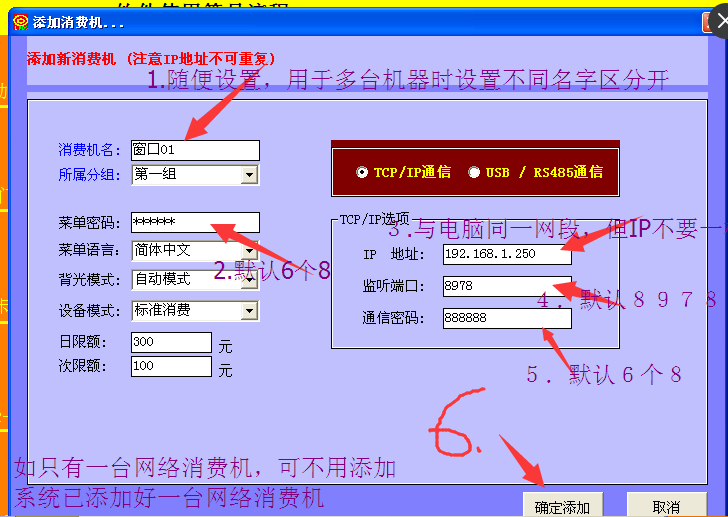The height and width of the screenshot is (517, 728).
Task: Select the USB / RS485通信 radio button
Action: (474, 172)
